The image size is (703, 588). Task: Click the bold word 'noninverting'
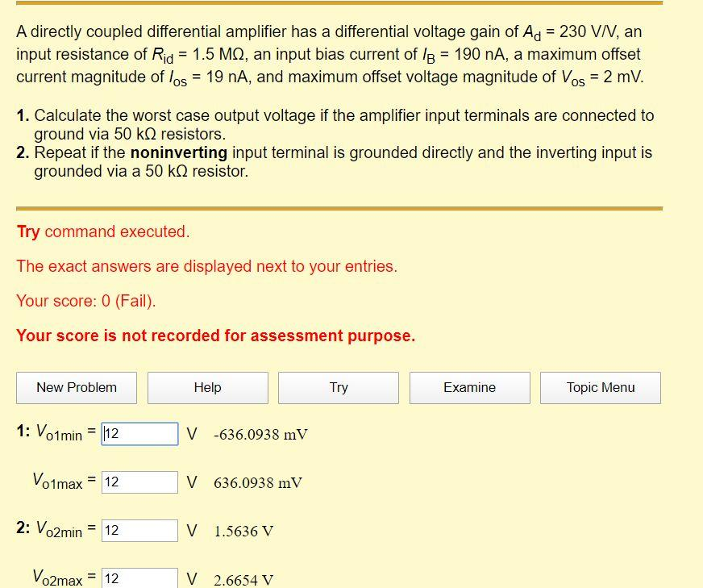pos(179,153)
